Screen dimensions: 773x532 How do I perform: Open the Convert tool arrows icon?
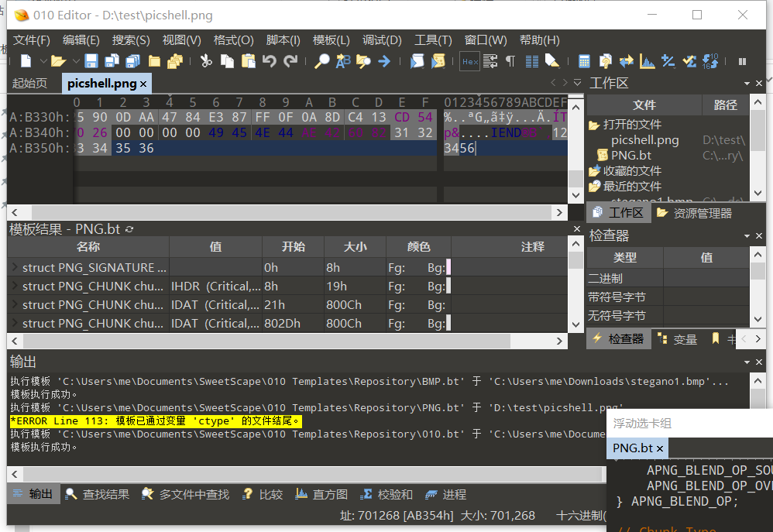point(627,61)
